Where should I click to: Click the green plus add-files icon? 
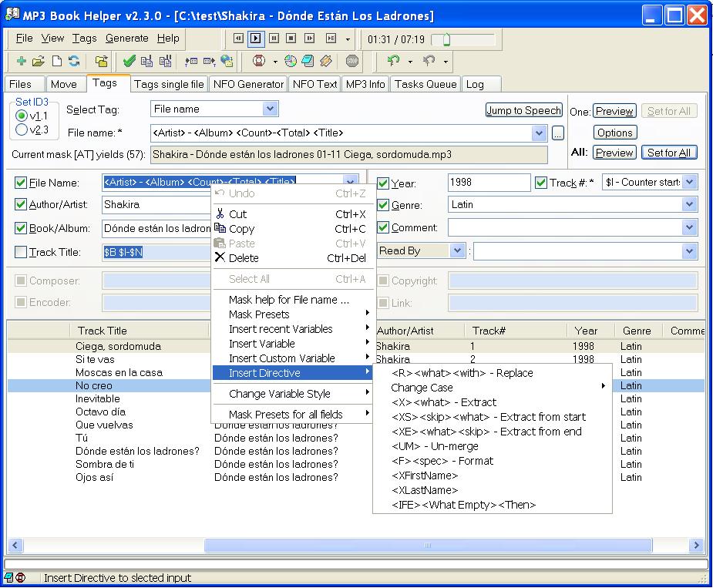point(21,61)
